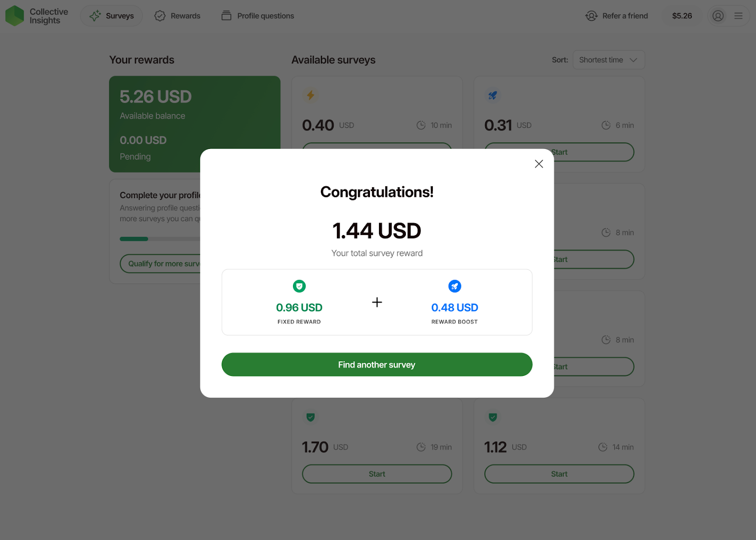756x540 pixels.
Task: Open the hamburger menu icon
Action: 739,16
